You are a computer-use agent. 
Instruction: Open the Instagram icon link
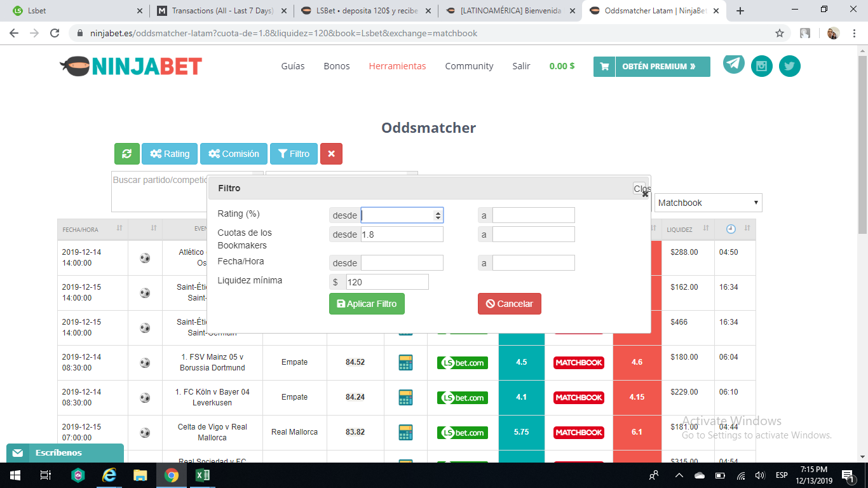tap(762, 66)
